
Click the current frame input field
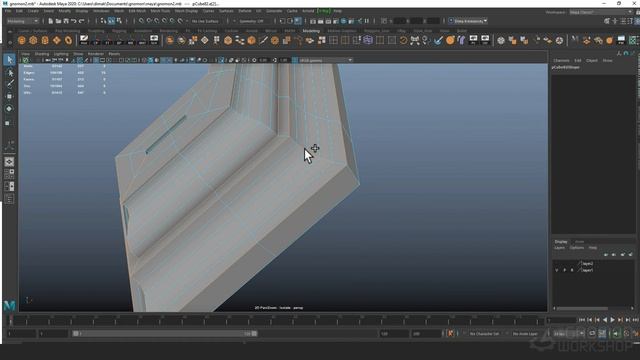point(561,320)
